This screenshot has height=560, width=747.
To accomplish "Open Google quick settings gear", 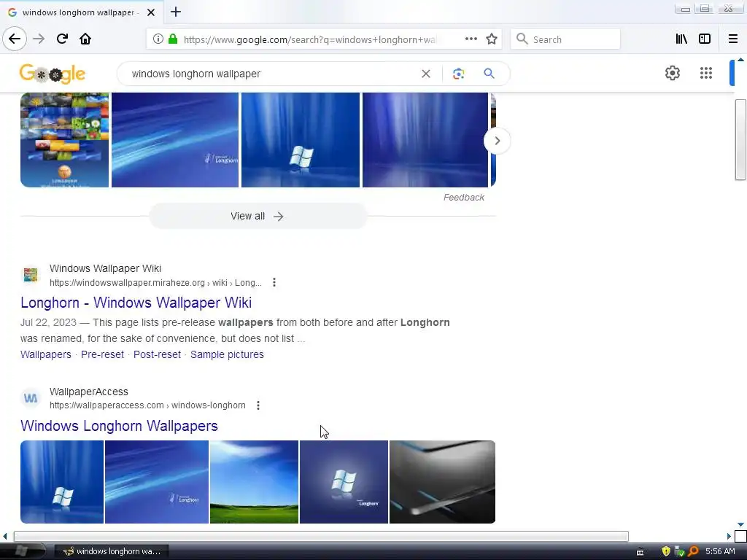I will click(672, 74).
